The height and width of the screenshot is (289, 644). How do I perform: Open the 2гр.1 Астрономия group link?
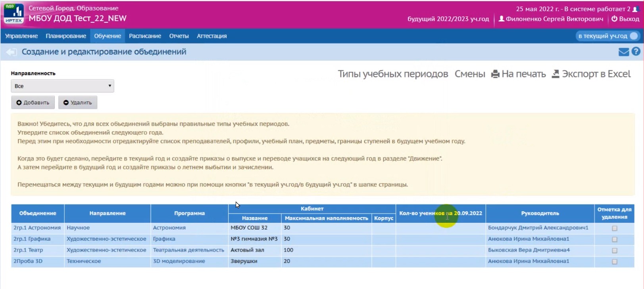tap(37, 228)
